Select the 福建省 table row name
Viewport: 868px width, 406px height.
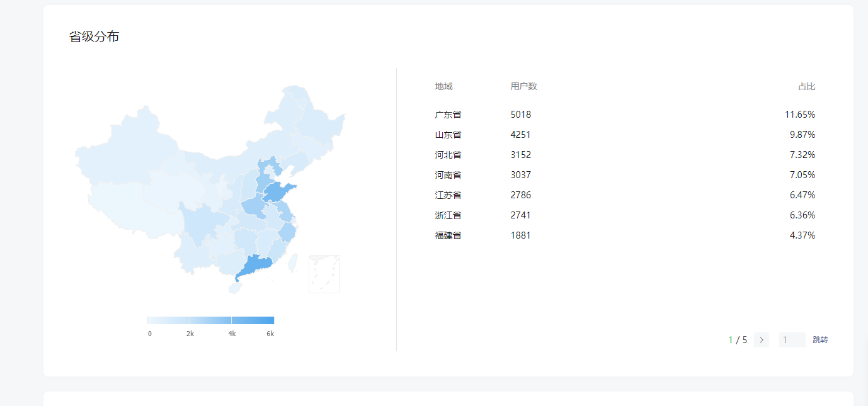coord(448,235)
